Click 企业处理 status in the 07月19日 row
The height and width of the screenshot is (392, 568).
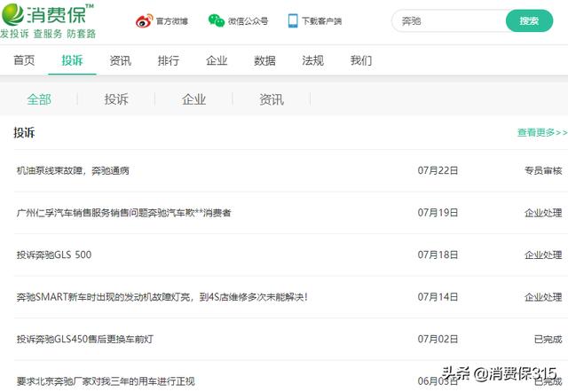[543, 213]
